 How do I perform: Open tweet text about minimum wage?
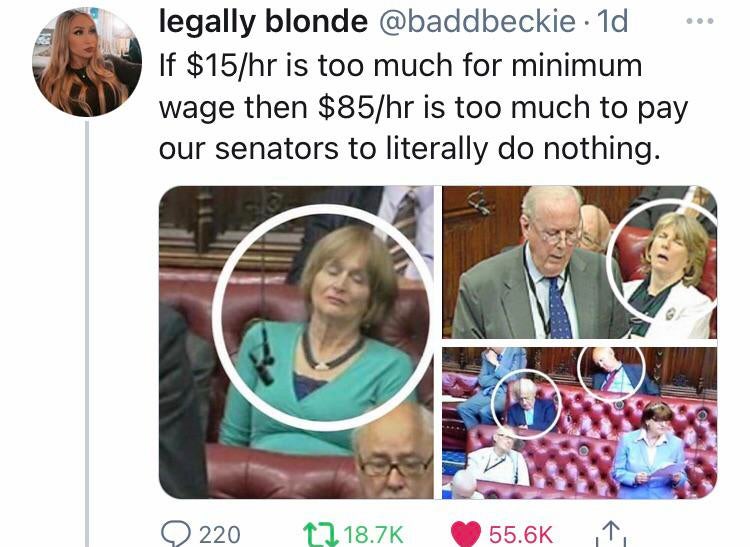tap(423, 107)
